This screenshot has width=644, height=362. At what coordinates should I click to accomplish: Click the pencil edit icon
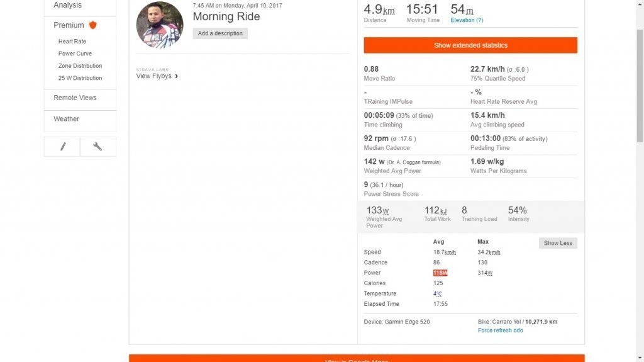point(62,147)
